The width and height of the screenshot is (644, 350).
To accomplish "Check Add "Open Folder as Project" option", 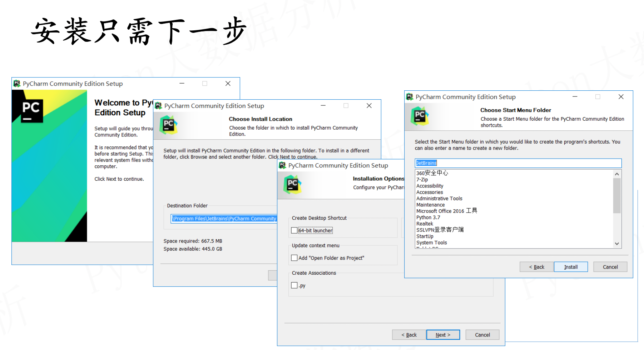I will click(294, 258).
